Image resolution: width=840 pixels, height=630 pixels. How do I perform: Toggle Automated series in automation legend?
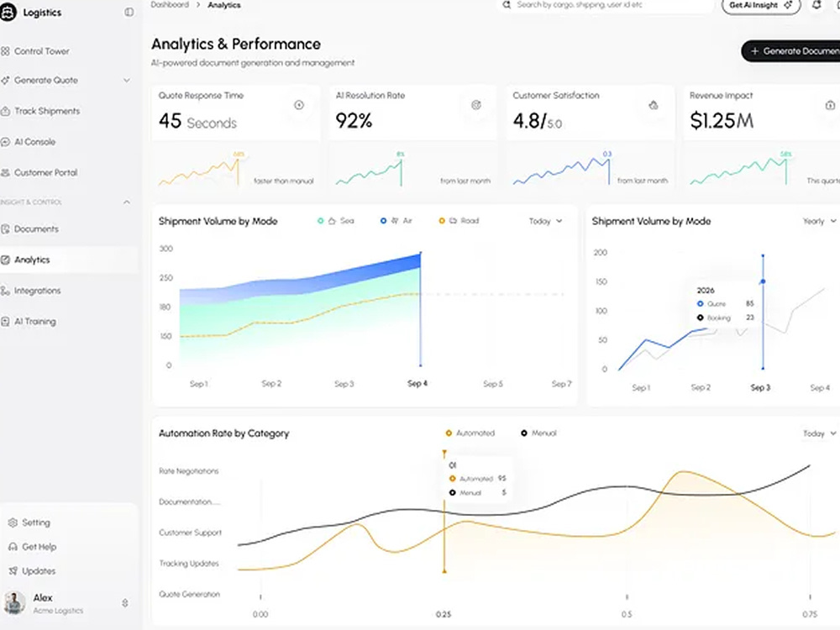coord(470,433)
